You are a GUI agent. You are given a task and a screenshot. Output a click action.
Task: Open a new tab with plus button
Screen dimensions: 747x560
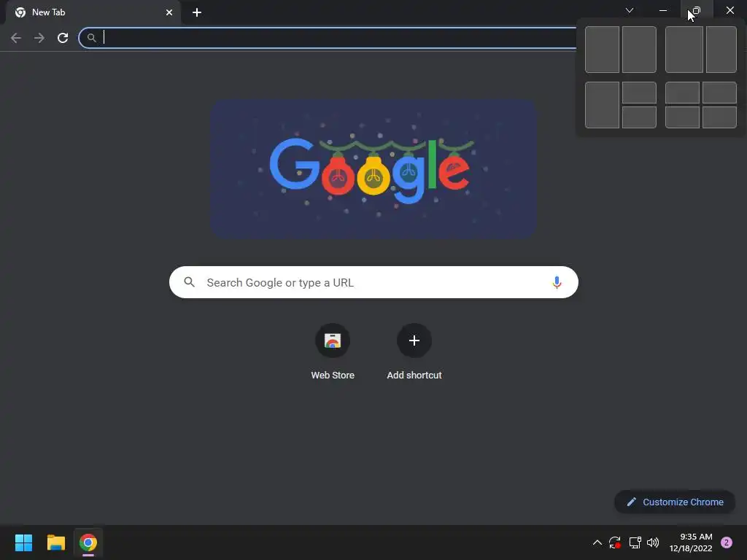(x=197, y=12)
